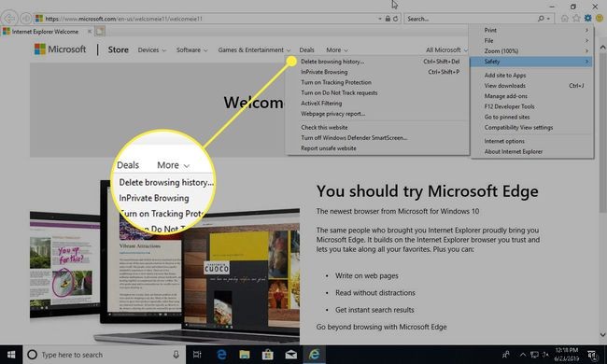Click the padlock security icon
The height and width of the screenshot is (364, 607).
click(388, 19)
